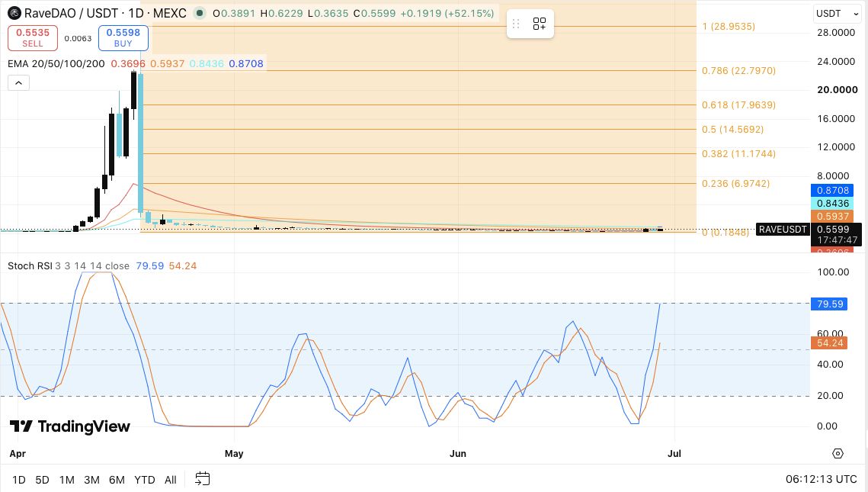Click the cyan 0.8436 price axis tag
The width and height of the screenshot is (868, 492).
pyautogui.click(x=832, y=204)
